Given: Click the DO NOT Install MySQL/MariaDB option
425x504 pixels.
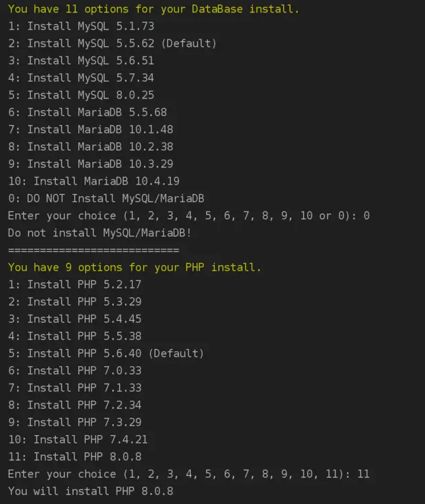Looking at the screenshot, I should point(106,198).
